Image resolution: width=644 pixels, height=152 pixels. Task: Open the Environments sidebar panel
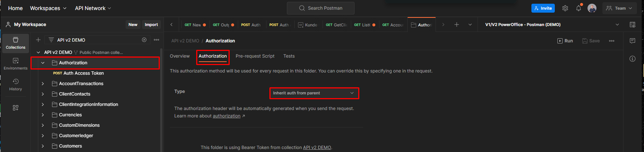pyautogui.click(x=16, y=64)
